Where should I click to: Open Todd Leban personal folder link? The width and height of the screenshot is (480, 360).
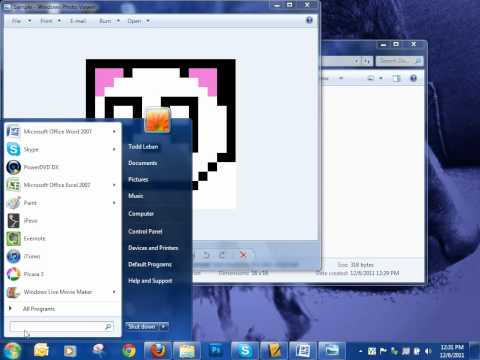(143, 147)
